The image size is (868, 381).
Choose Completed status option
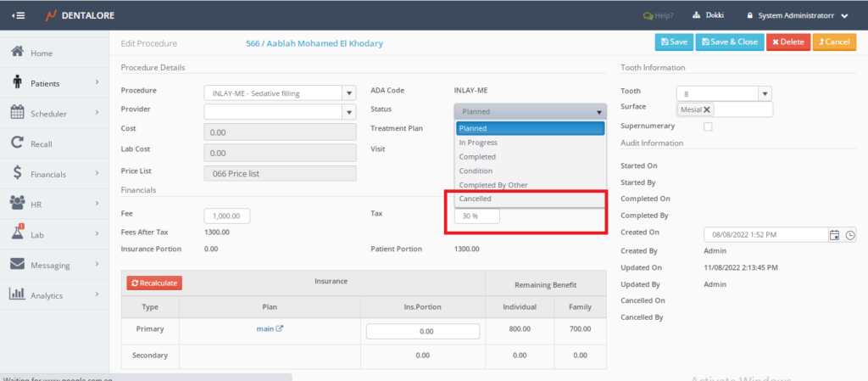point(477,157)
